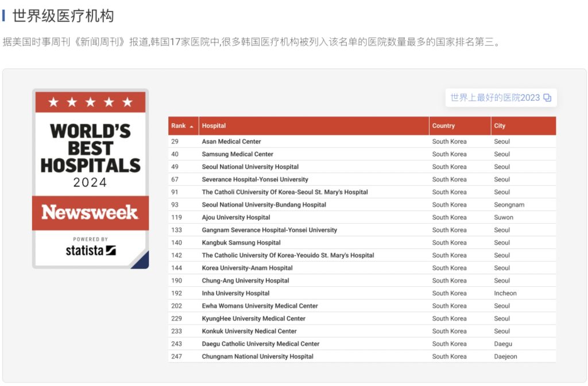
Task: Select Inha University Hospital
Action: (x=235, y=294)
